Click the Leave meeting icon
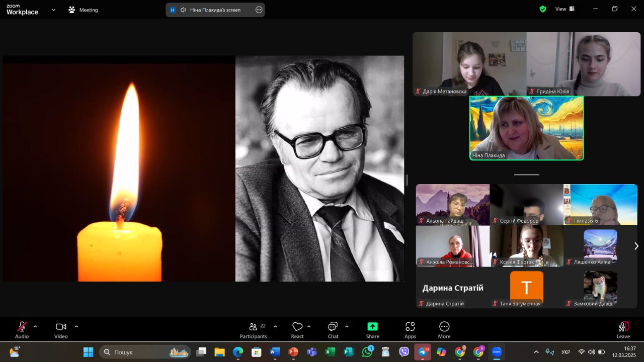644x362 pixels. point(623,327)
